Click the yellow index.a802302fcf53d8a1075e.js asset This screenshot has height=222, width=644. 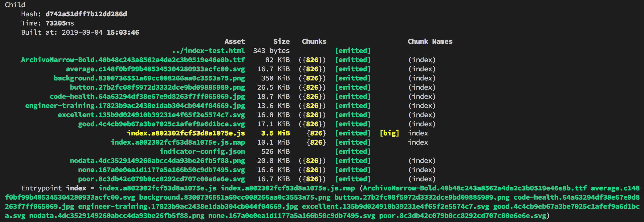186,133
